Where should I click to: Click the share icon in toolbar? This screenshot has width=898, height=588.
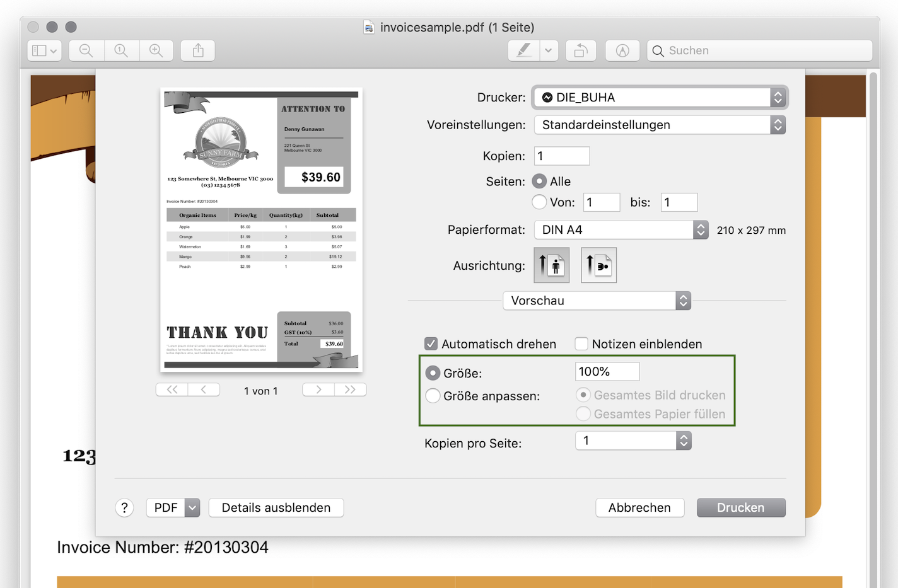pos(198,50)
